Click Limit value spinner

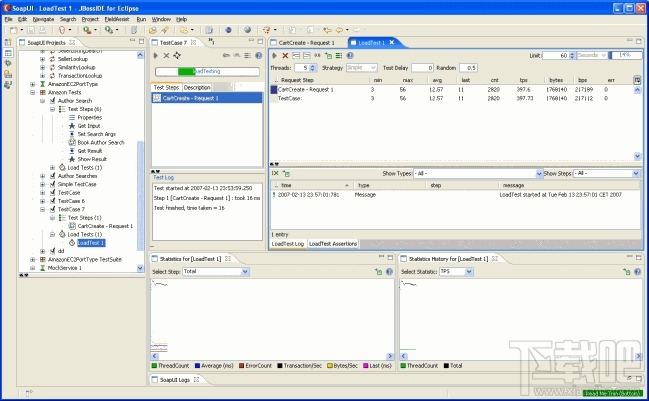point(572,55)
